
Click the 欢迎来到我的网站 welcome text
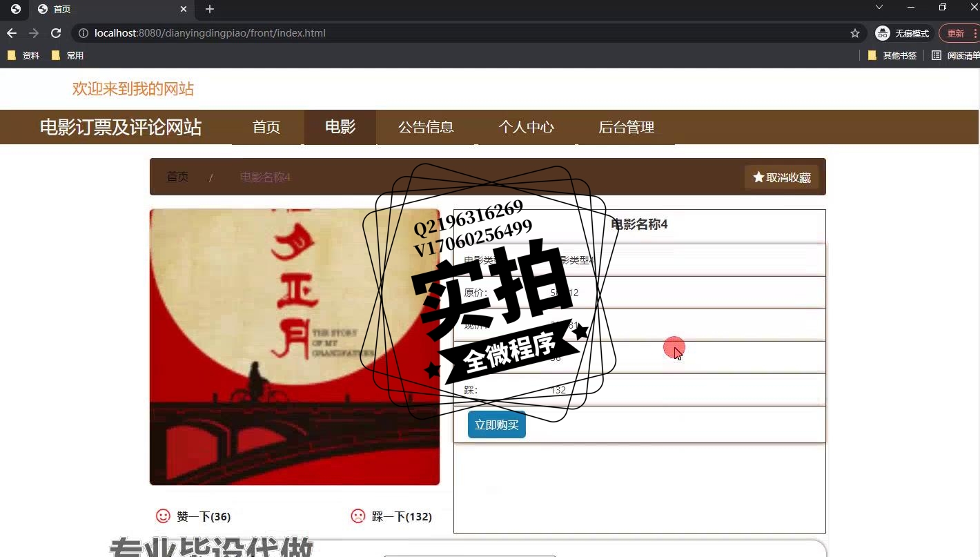click(x=133, y=89)
